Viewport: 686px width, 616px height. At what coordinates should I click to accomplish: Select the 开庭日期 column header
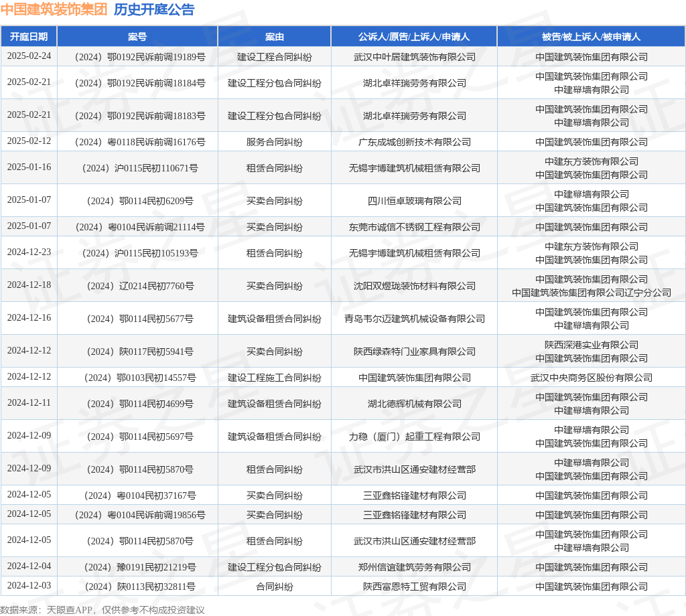point(29,37)
